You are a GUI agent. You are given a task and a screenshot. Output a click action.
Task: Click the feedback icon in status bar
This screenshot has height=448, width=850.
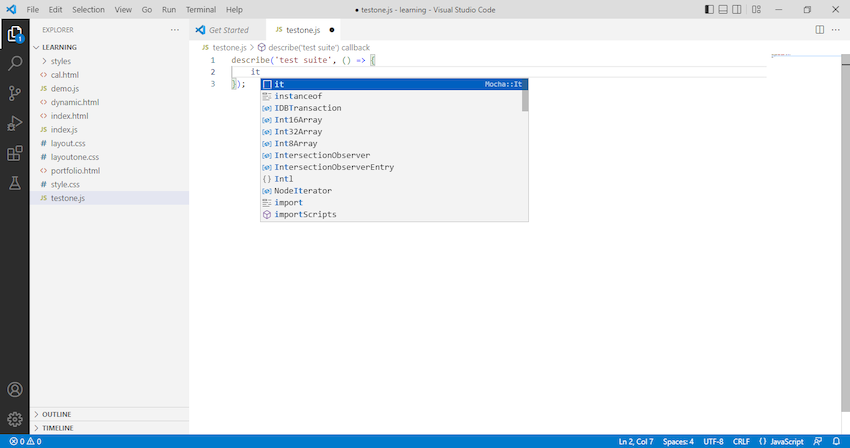(817, 441)
